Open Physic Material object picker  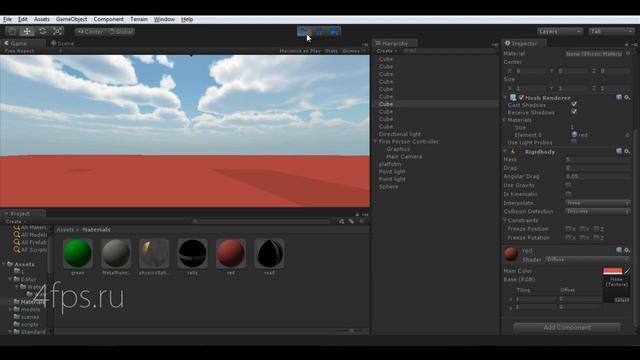[x=628, y=53]
